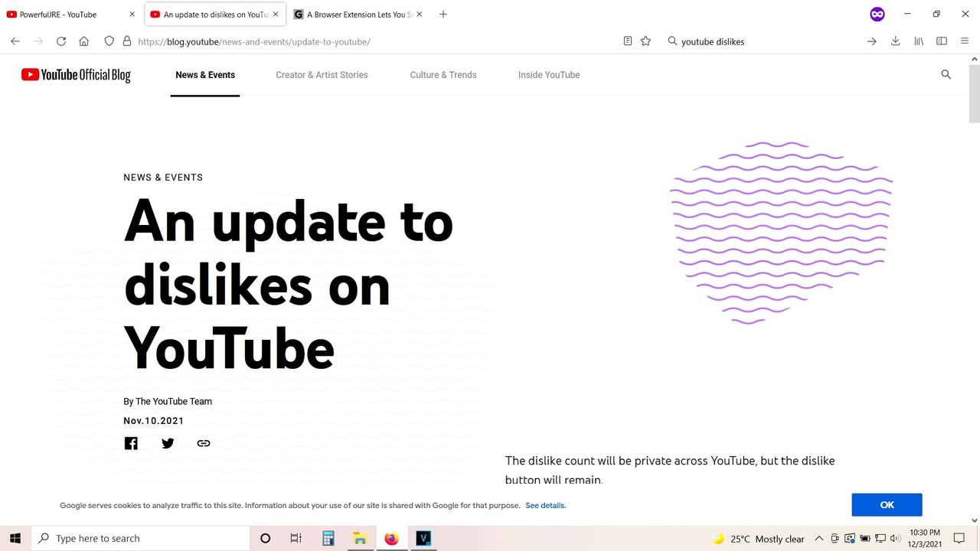Click the By The YouTube Team byline

pos(168,401)
